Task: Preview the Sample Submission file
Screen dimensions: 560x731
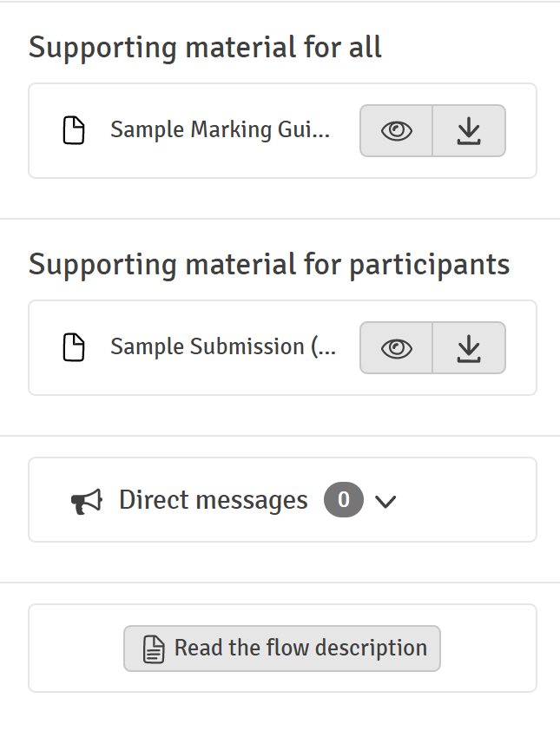Action: [x=396, y=348]
